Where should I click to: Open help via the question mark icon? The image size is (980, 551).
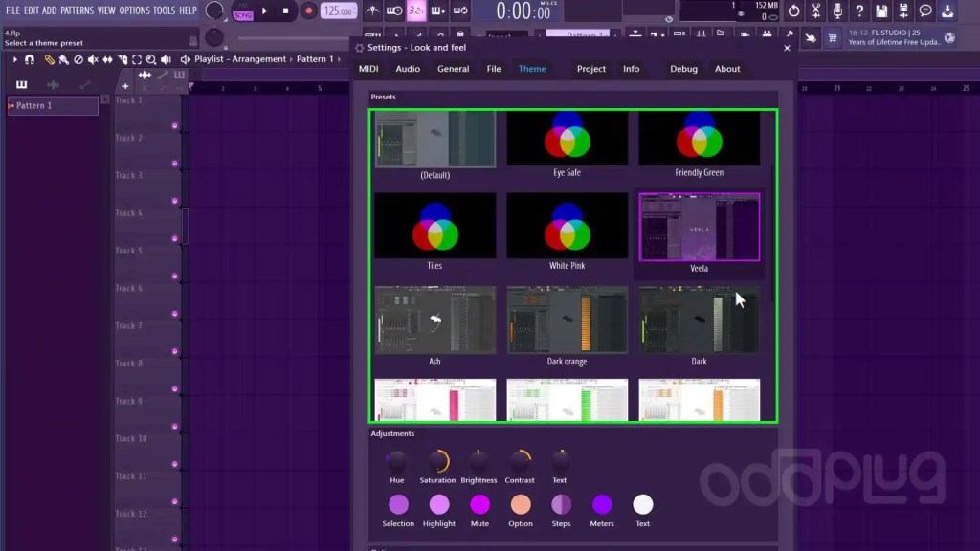click(859, 11)
